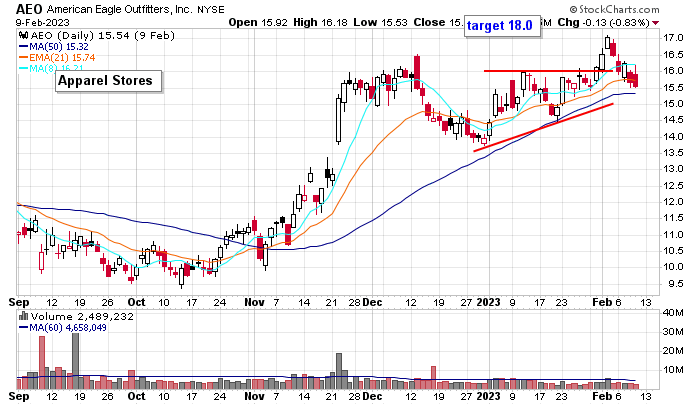Click the Apparel Stores industry label
Viewport: 700px width, 405px height.
click(x=108, y=81)
